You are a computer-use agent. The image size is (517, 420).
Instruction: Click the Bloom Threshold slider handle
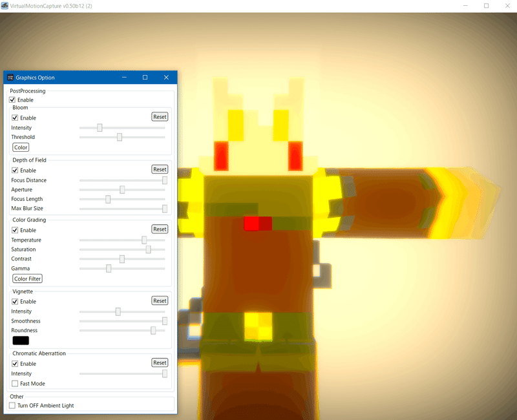120,137
